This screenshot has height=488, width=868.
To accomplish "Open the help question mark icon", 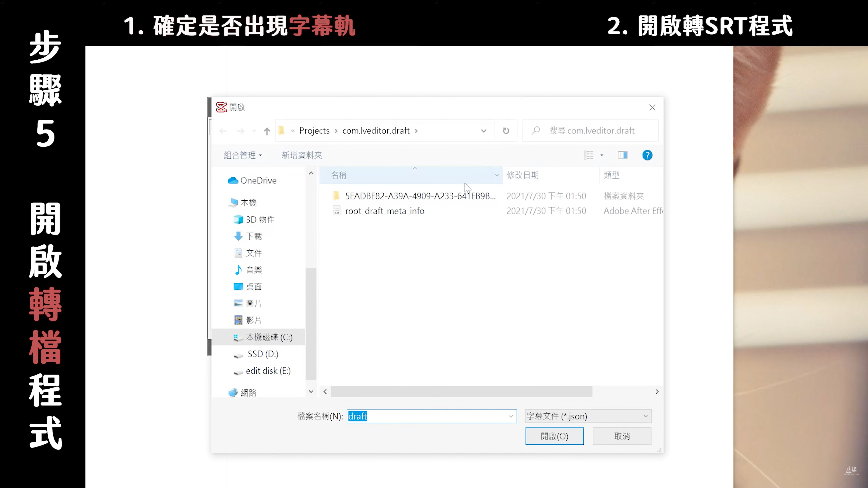I will [647, 155].
